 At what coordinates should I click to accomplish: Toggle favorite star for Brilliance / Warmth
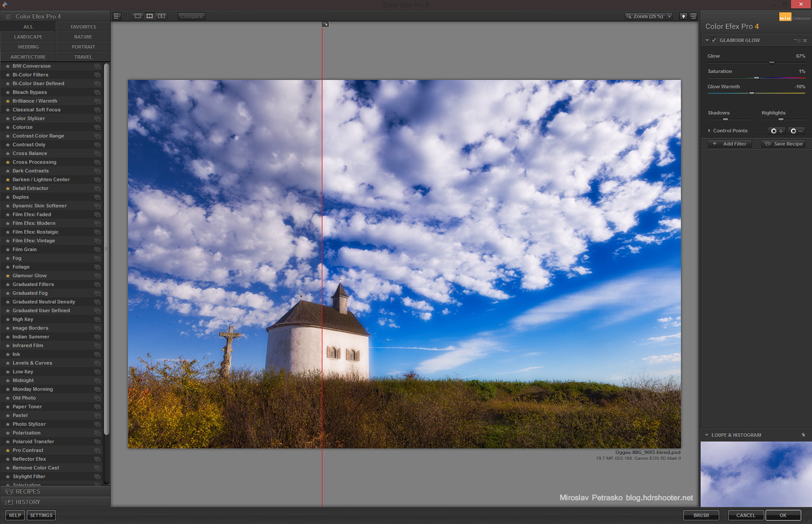(8, 101)
